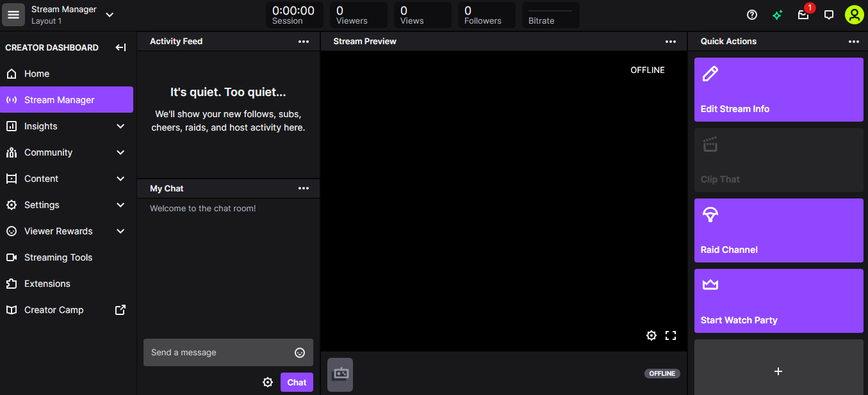Click the Clip That quick action
868x395 pixels.
[x=779, y=160]
